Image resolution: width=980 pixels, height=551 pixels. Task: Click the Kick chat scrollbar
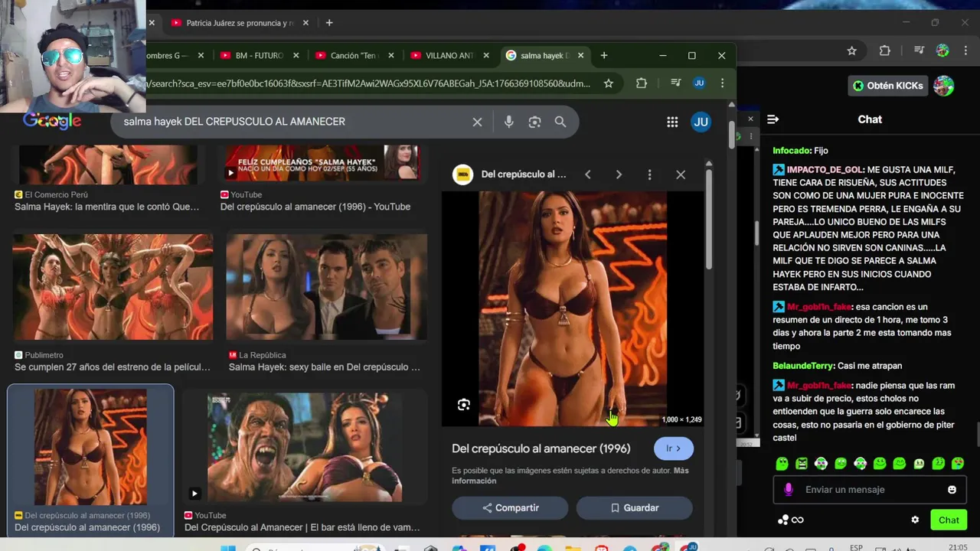756,233
